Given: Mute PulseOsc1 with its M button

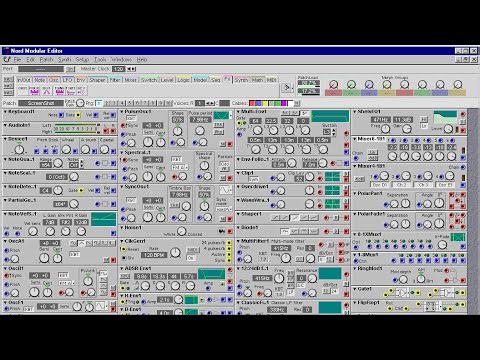Looking at the screenshot, I should [223, 144].
